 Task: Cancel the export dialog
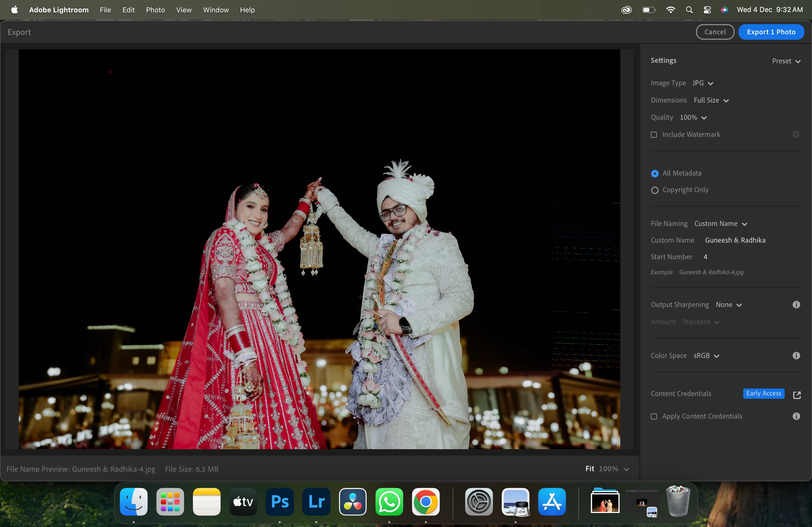point(715,32)
